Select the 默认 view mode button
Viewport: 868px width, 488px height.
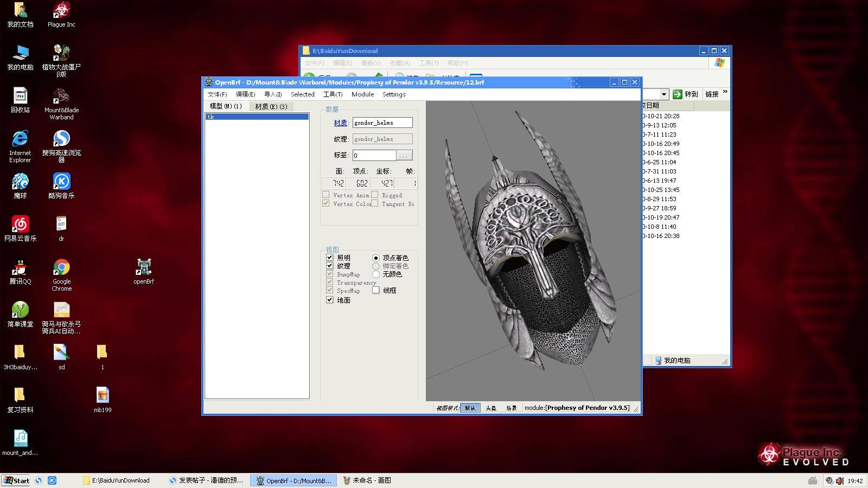click(470, 408)
